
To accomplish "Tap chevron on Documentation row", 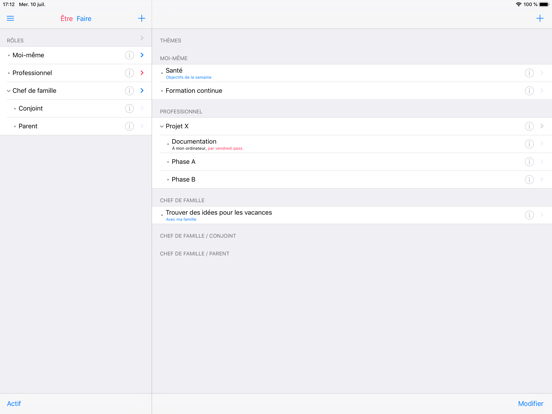I will [x=542, y=144].
